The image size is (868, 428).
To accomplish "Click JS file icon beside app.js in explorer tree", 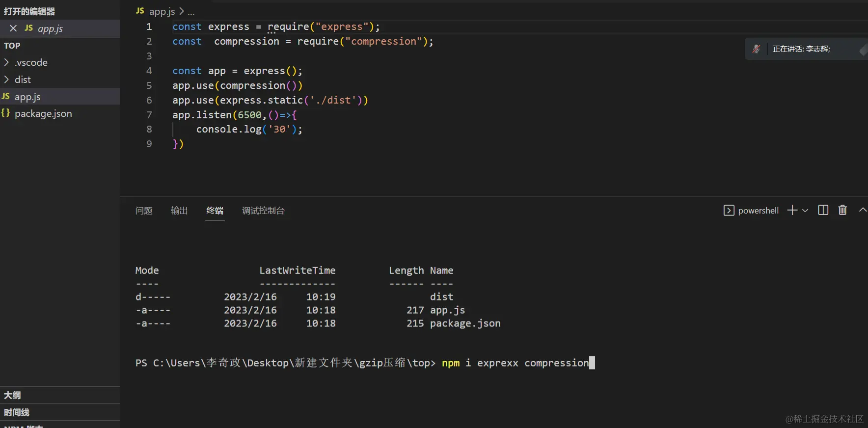I will (x=6, y=96).
